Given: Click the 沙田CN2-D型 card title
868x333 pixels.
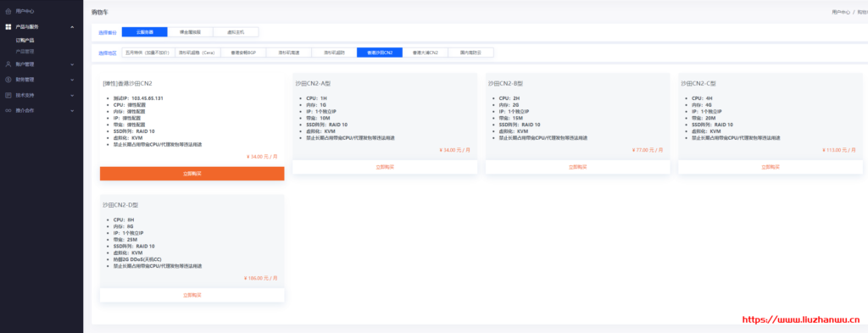Looking at the screenshot, I should point(120,205).
